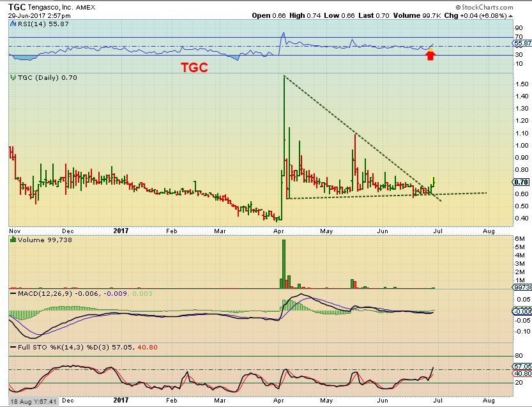
Task: Click the MACD black line legend marker
Action: 13,294
